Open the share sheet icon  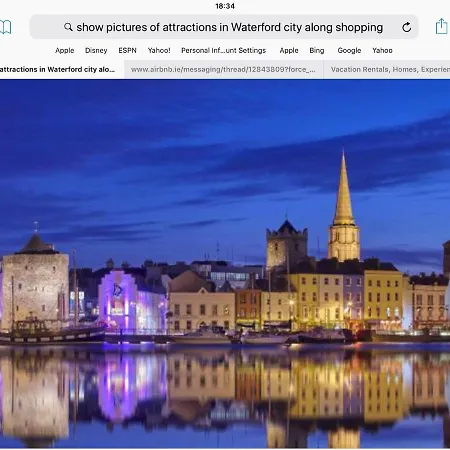tap(441, 26)
